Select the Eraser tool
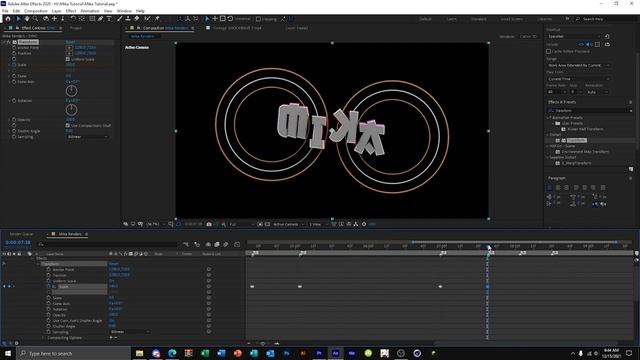Screen dimensions: 640x360 (136, 19)
